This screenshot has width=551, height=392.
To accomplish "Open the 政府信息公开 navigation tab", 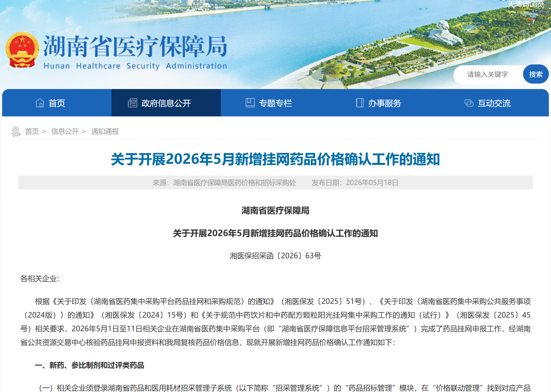I will point(166,103).
